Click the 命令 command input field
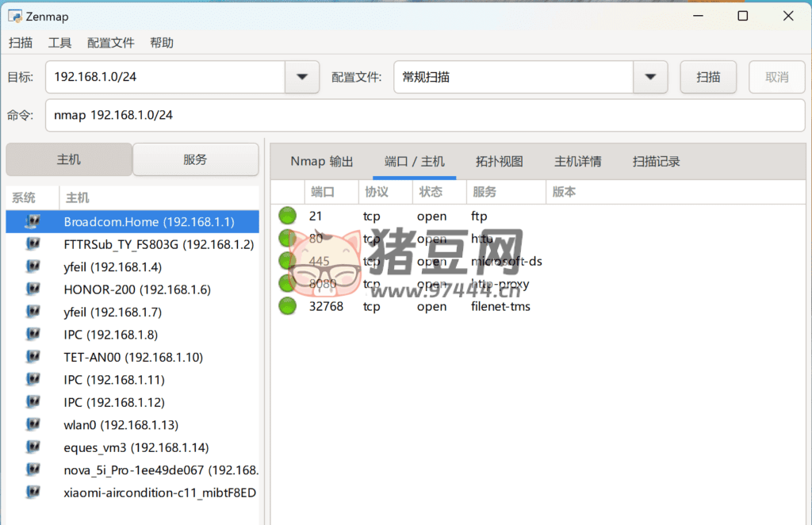The image size is (812, 525). click(425, 115)
